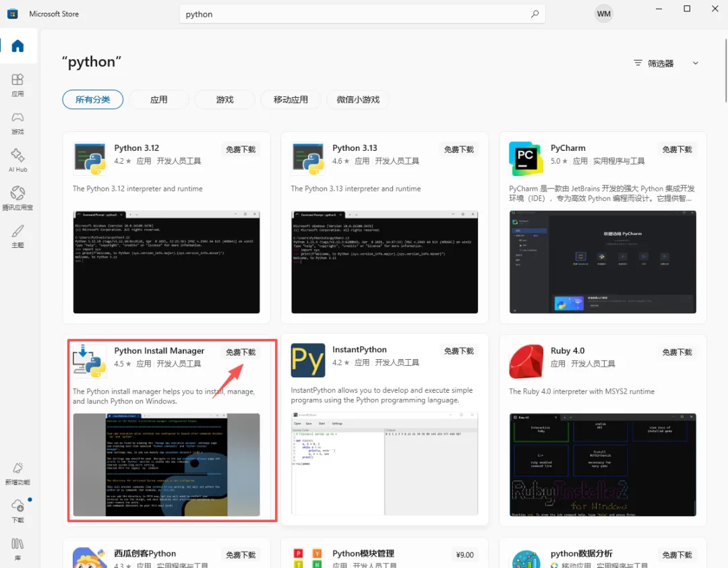The image size is (728, 568).
Task: Click the Python Install Manager app icon
Action: (90, 361)
